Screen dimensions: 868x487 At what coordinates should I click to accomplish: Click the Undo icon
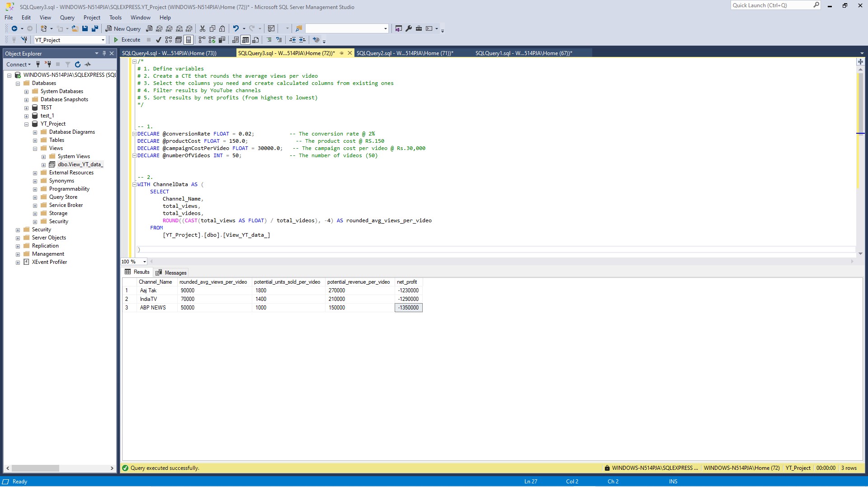pos(236,28)
